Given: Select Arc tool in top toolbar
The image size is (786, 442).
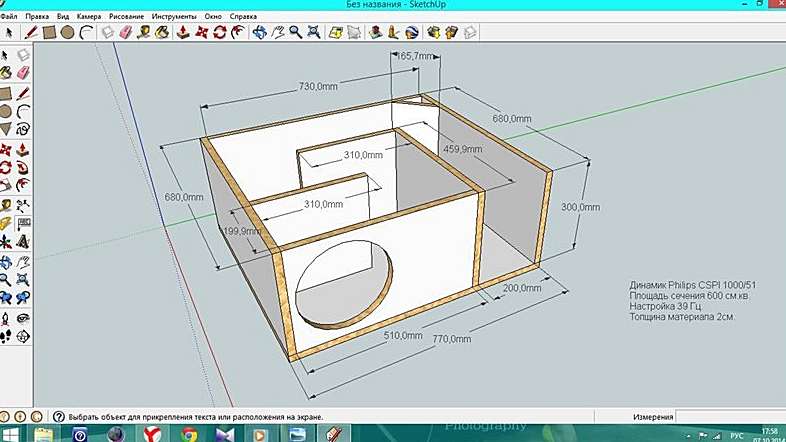Looking at the screenshot, I should click(x=87, y=33).
